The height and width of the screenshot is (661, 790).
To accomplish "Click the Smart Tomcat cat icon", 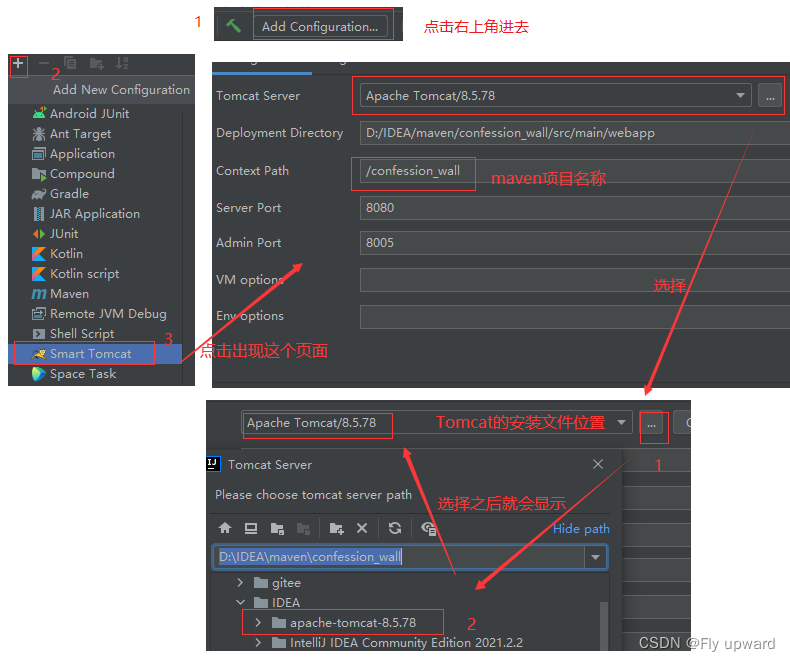I will [x=39, y=354].
